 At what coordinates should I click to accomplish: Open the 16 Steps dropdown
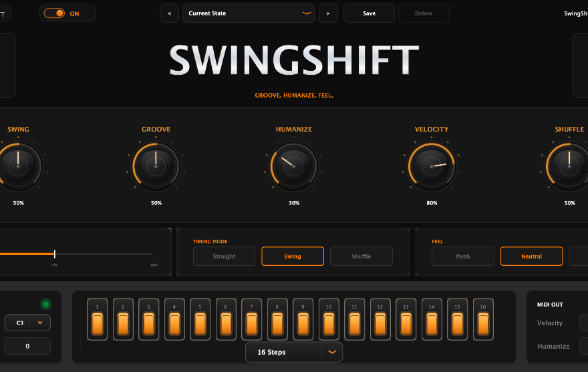[294, 352]
